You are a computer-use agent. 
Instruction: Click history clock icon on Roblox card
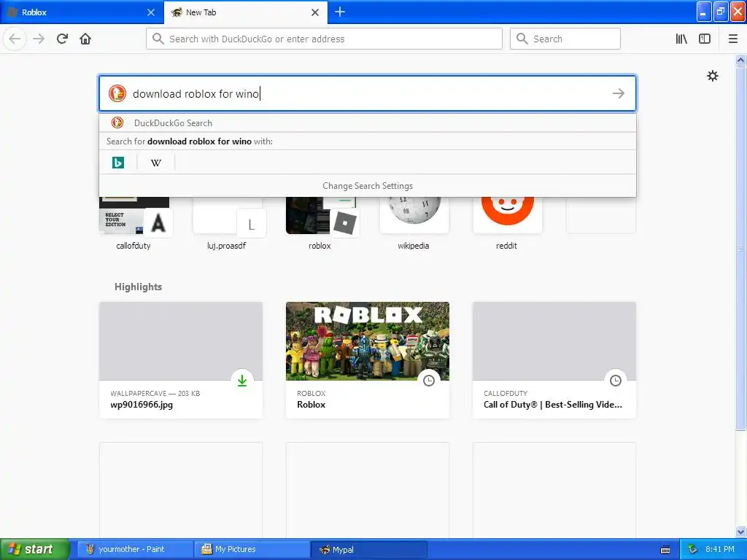coord(429,381)
